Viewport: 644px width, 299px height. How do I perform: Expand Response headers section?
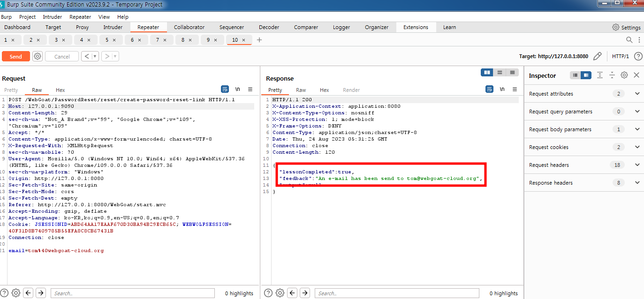coord(584,183)
